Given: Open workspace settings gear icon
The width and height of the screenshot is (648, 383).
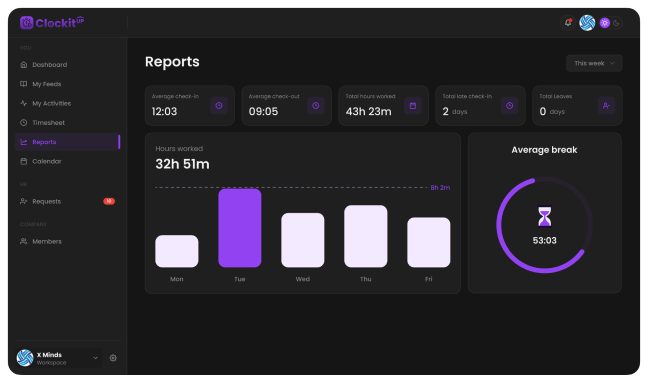Looking at the screenshot, I should [x=113, y=358].
